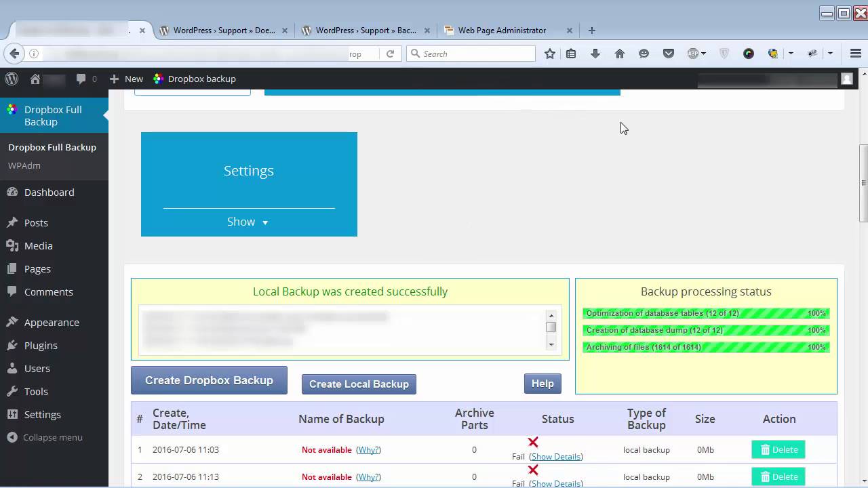Close the Web Page Administrator tab
868x488 pixels.
[x=570, y=30]
